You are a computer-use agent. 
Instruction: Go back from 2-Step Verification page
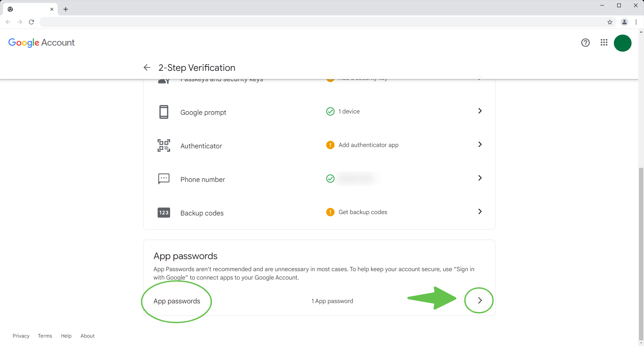click(147, 67)
